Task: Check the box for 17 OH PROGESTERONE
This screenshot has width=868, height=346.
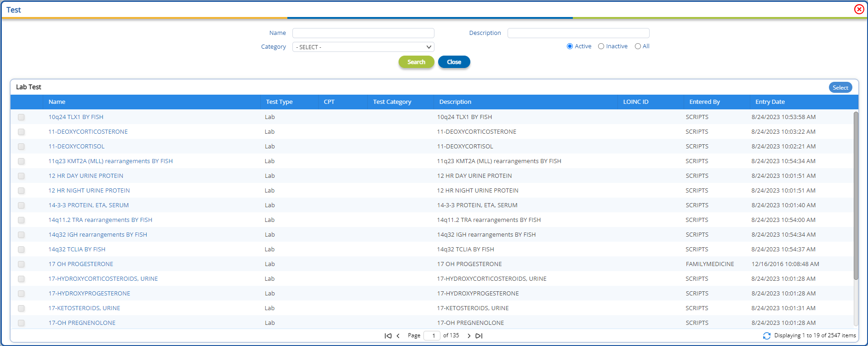Action: 21,264
